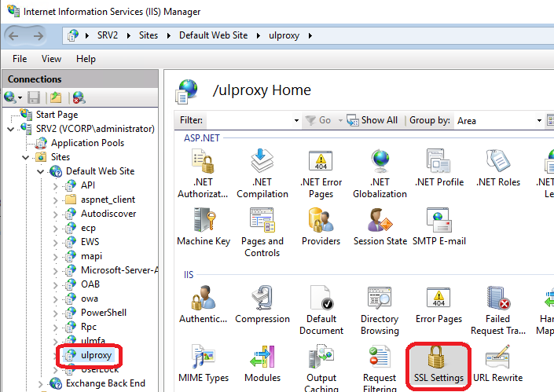
Task: Open the Authentication feature
Action: tap(204, 305)
